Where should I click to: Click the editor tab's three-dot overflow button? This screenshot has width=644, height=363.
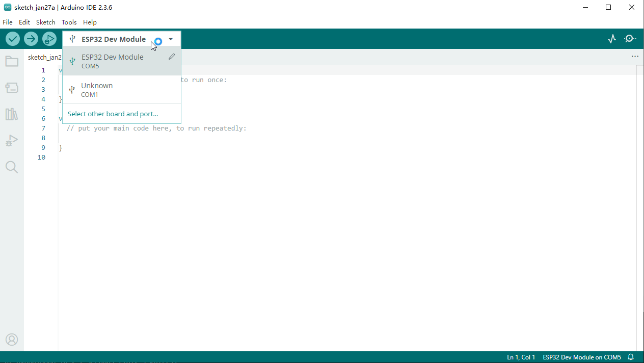635,57
